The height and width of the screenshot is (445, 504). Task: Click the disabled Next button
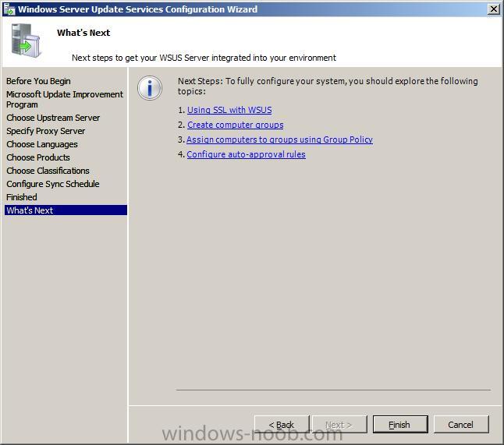[x=339, y=425]
